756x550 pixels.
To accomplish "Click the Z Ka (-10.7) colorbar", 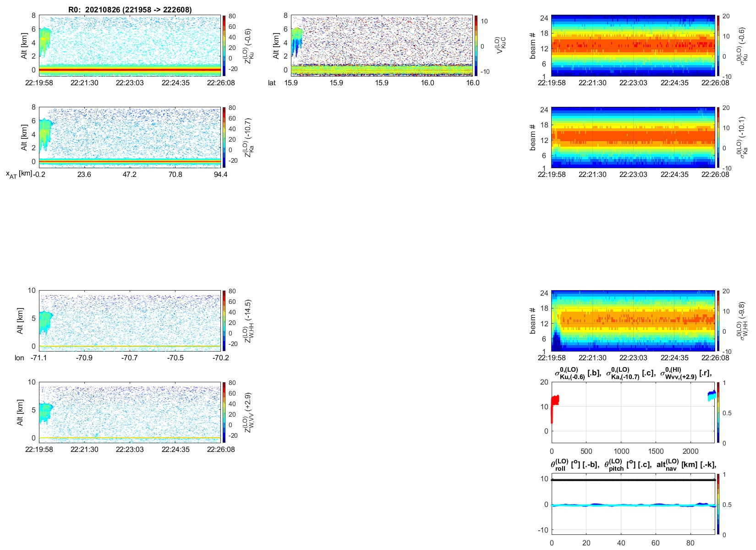I will [x=224, y=137].
